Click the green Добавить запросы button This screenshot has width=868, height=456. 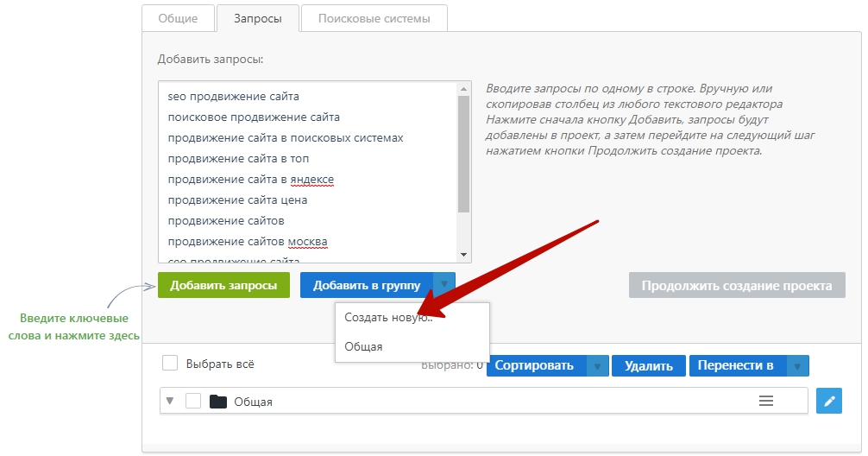coord(223,285)
